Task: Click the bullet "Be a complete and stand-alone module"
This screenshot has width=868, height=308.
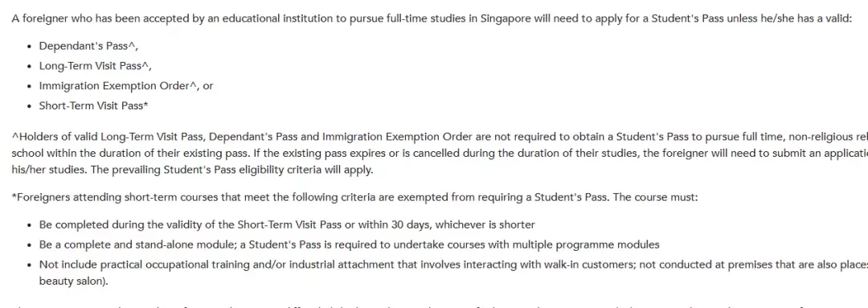Action: 350,244
